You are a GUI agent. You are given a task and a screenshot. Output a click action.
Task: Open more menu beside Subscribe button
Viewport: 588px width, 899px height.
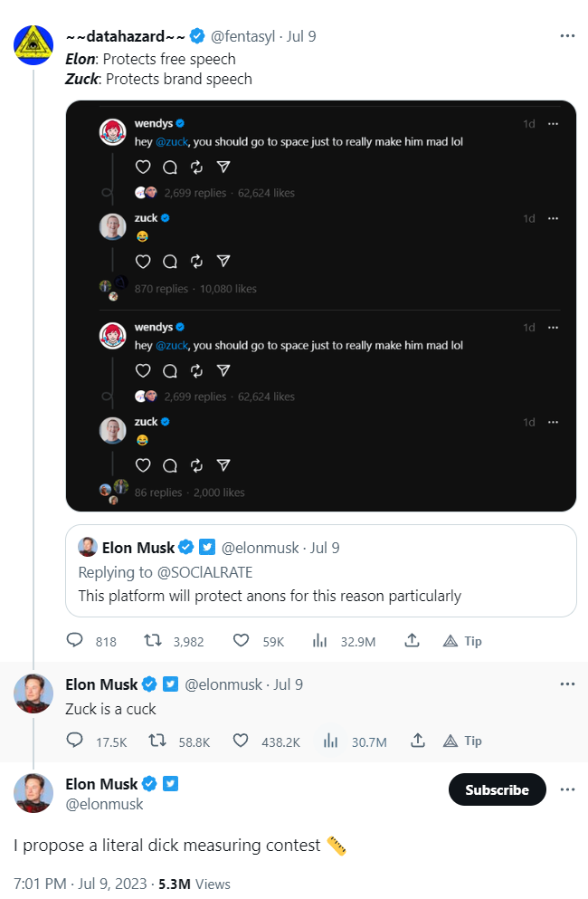[567, 789]
